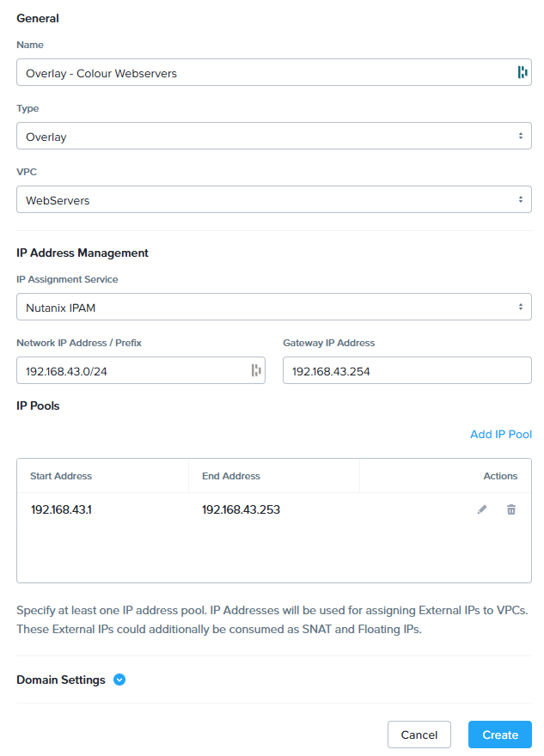The image size is (544, 756).
Task: Click password manager icon in Network Prefix field
Action: click(x=256, y=370)
